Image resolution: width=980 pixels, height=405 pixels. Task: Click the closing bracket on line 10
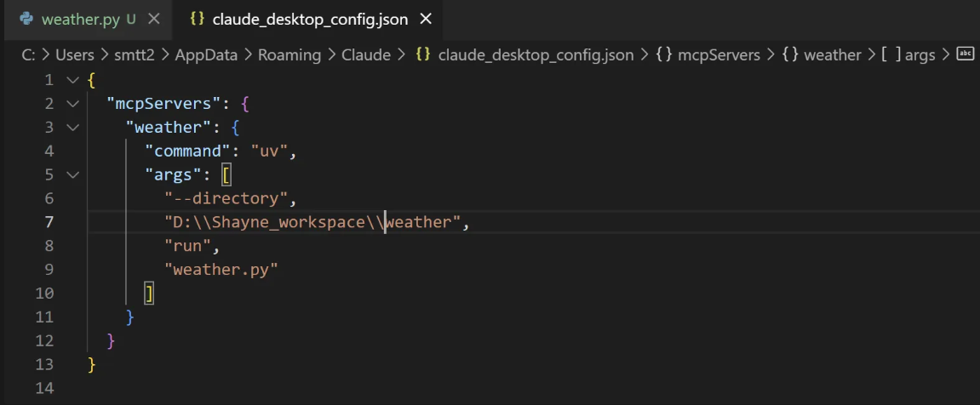149,294
